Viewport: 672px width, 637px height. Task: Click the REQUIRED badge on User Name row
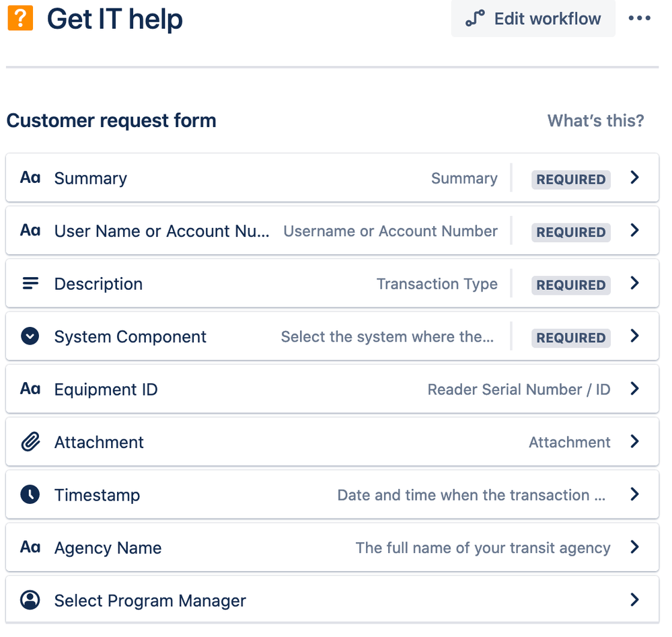(571, 232)
